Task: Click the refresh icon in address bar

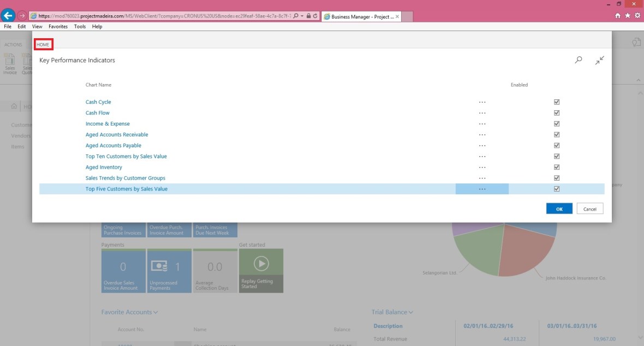Action: tap(315, 16)
